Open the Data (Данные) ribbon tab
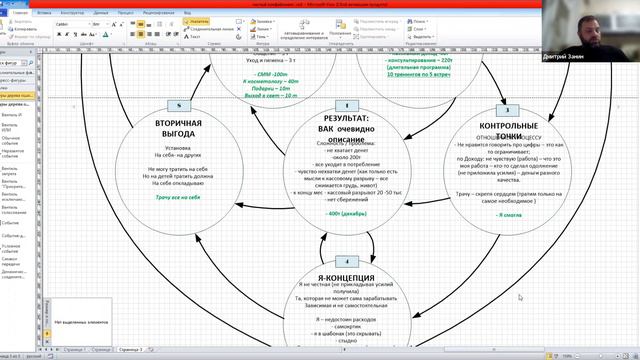The width and height of the screenshot is (640, 360). (x=101, y=13)
